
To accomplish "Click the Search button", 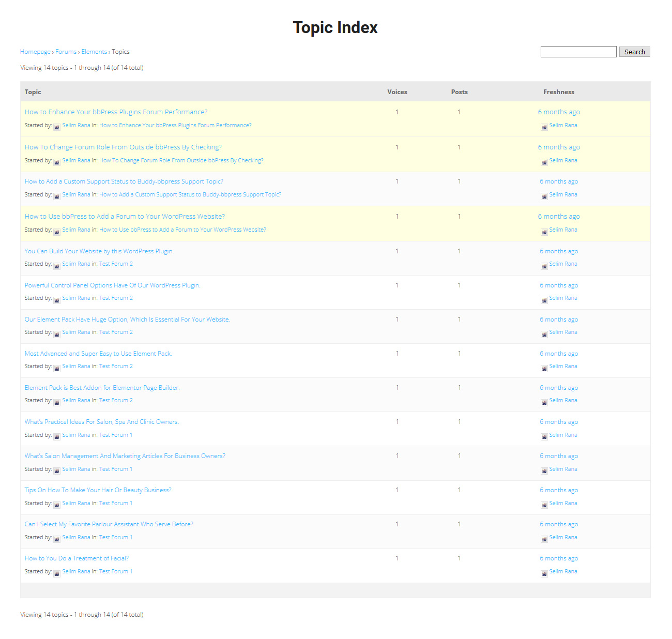I will tap(634, 52).
